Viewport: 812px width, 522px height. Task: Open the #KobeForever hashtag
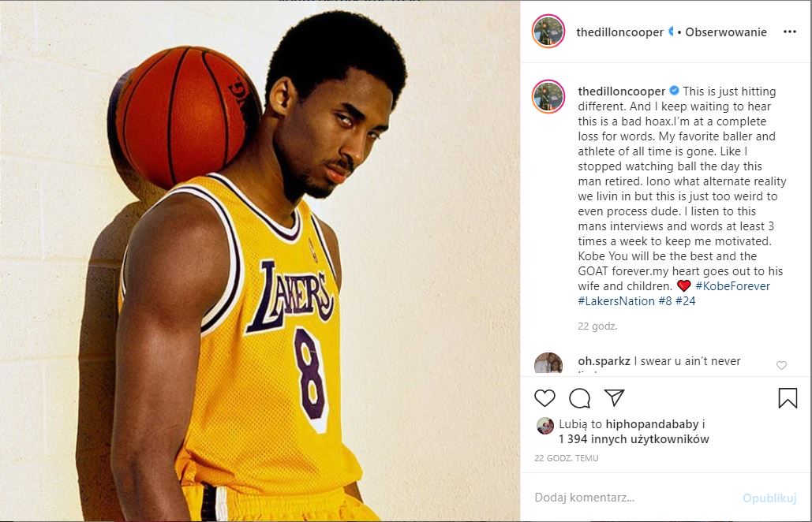coord(732,286)
